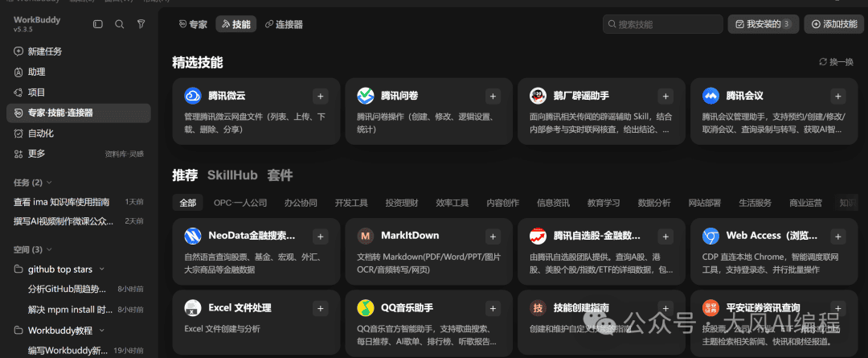Add the 腾讯问卷 skill

[x=493, y=96]
